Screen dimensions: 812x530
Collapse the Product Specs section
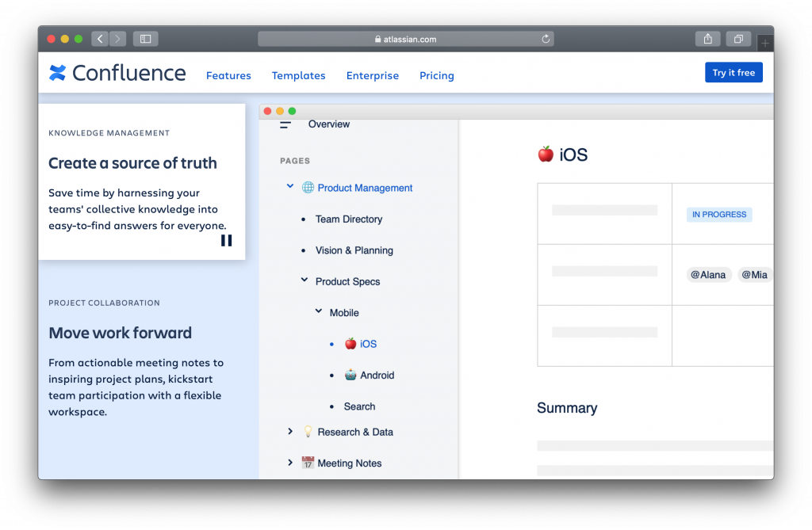304,280
